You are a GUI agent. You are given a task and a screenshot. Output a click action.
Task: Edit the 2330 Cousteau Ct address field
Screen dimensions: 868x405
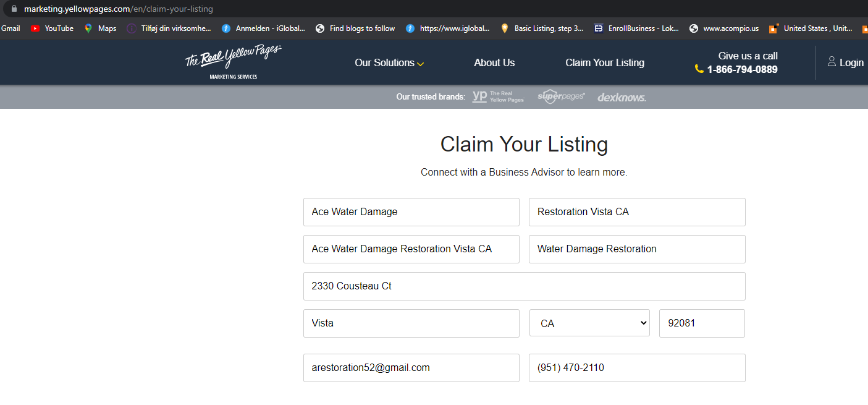click(x=525, y=286)
